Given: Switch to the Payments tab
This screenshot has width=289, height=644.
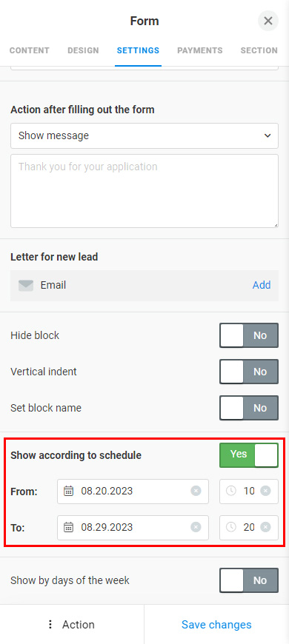Looking at the screenshot, I should point(200,50).
